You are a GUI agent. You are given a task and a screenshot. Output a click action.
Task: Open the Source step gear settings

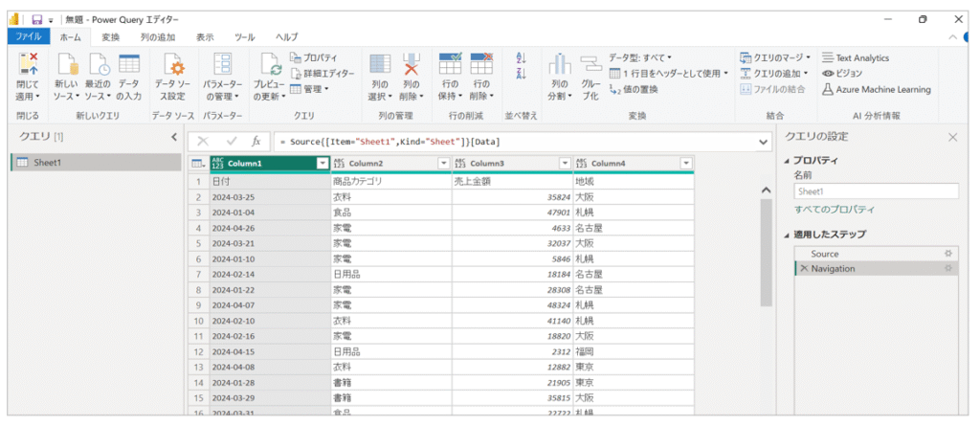point(948,254)
